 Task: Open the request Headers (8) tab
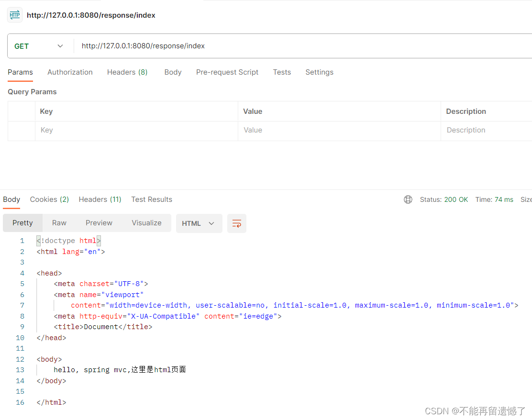pos(127,72)
